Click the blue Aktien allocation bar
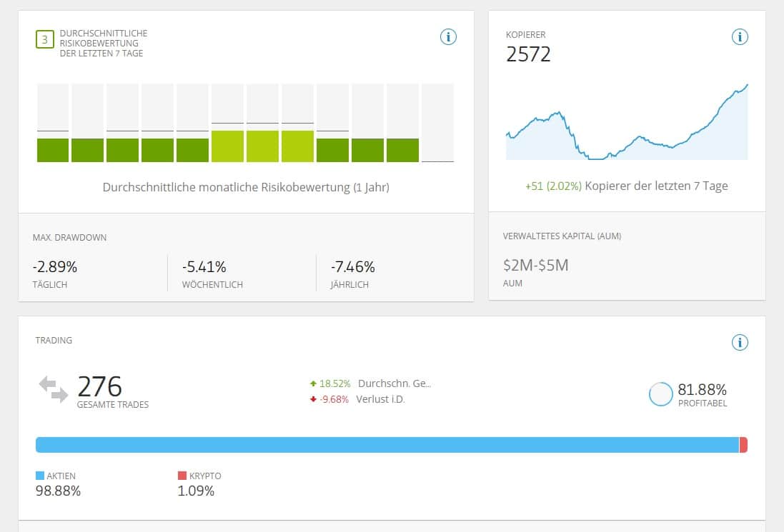Viewport: 784px width, 532px height. click(x=386, y=445)
